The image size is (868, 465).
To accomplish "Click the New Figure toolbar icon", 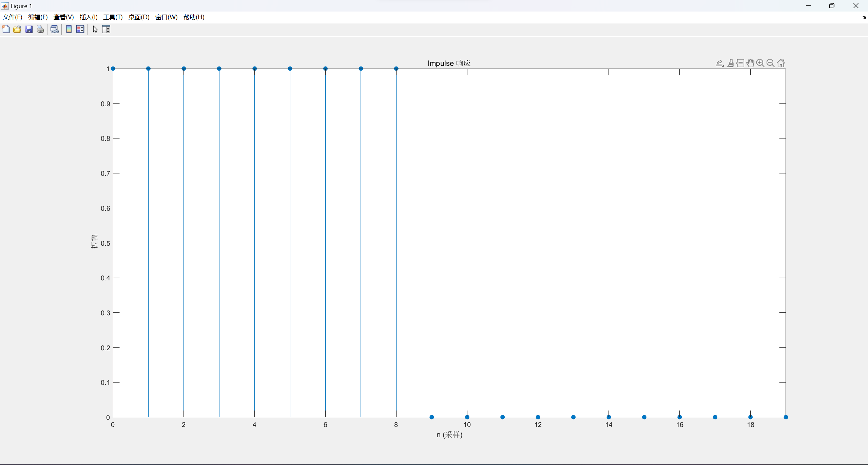I will (6, 30).
